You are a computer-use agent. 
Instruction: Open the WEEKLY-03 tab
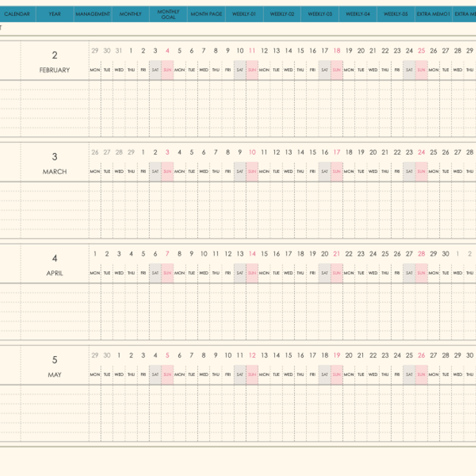coord(320,14)
